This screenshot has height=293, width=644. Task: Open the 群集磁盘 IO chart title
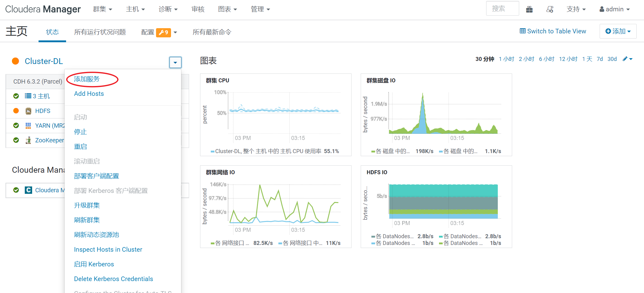coord(381,81)
